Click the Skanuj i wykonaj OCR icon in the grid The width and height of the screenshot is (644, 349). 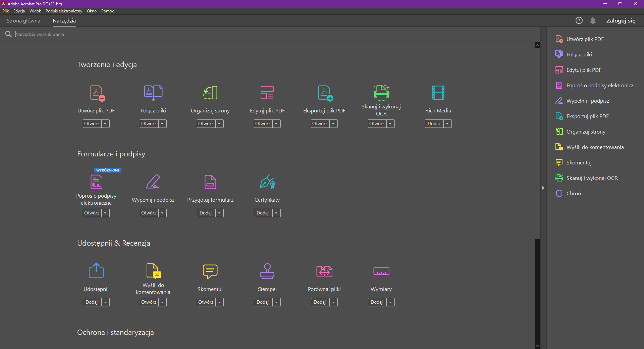pos(381,93)
